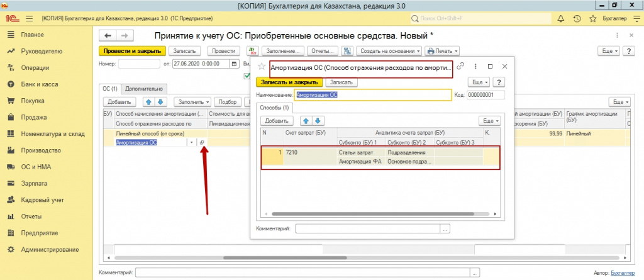Screen dimensions: 644x280
Task: Click the document table horizontal scrollbar
Action: click(285, 258)
